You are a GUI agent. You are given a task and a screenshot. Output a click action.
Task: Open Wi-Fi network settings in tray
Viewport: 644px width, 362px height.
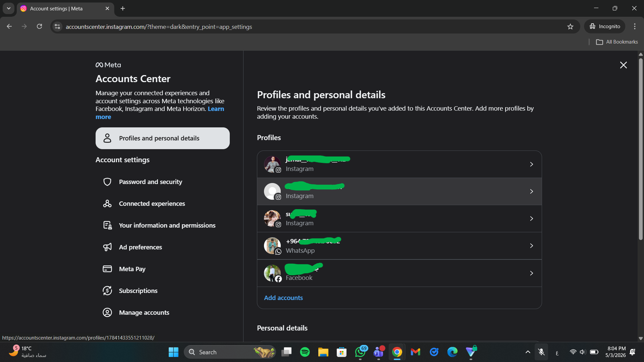click(573, 352)
